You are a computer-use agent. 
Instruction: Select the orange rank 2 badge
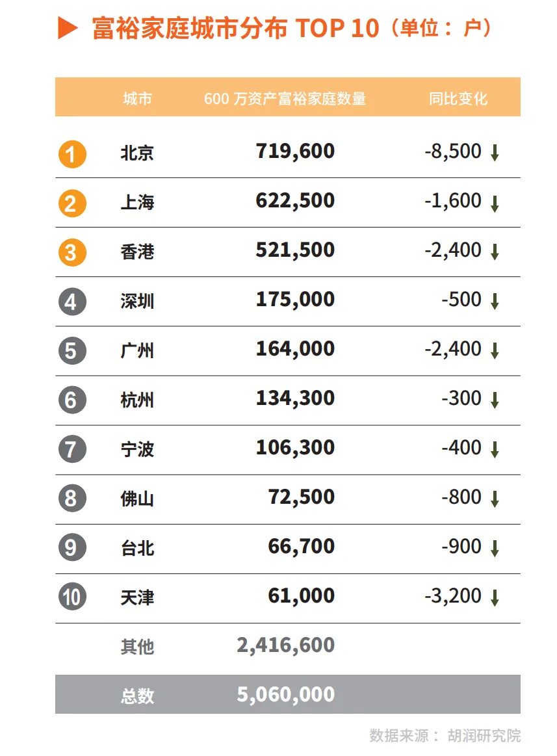(72, 203)
